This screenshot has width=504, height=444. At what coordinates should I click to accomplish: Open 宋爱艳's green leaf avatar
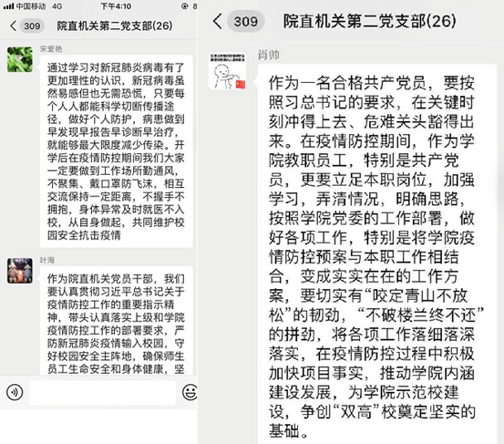pos(20,59)
